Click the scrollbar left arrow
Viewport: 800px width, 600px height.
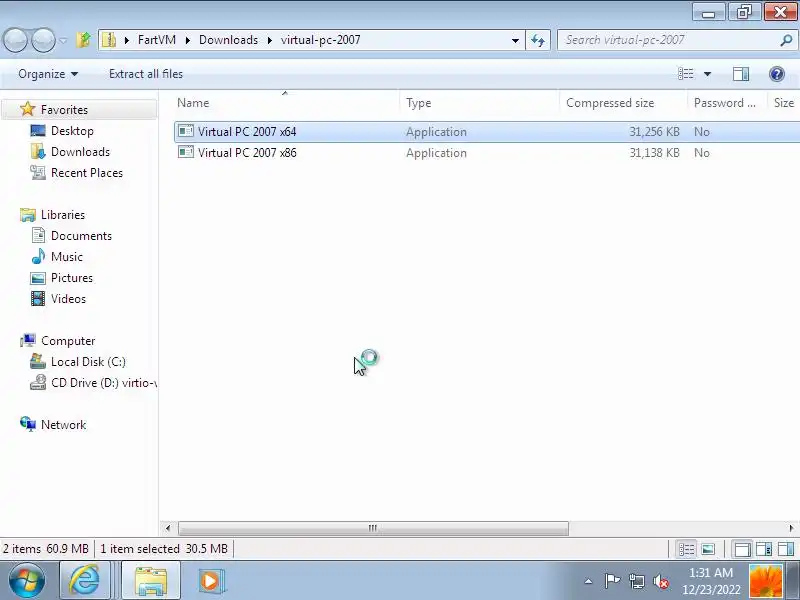pyautogui.click(x=168, y=528)
